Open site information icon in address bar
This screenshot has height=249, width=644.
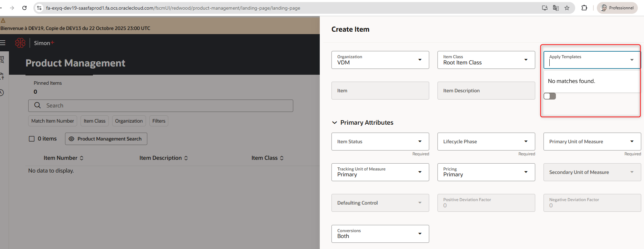pos(39,8)
